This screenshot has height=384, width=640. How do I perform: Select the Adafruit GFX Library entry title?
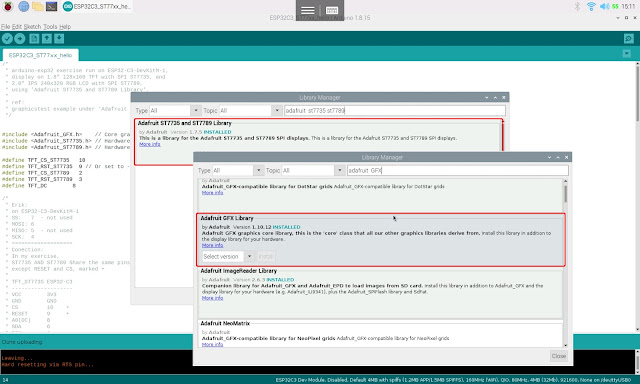pos(227,218)
